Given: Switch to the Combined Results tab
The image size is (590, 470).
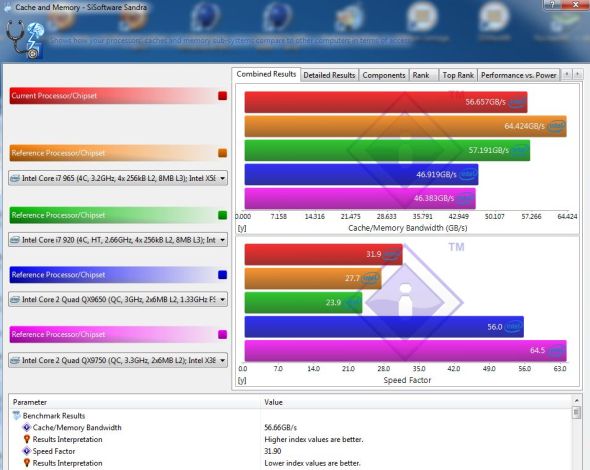Looking at the screenshot, I should coord(266,75).
